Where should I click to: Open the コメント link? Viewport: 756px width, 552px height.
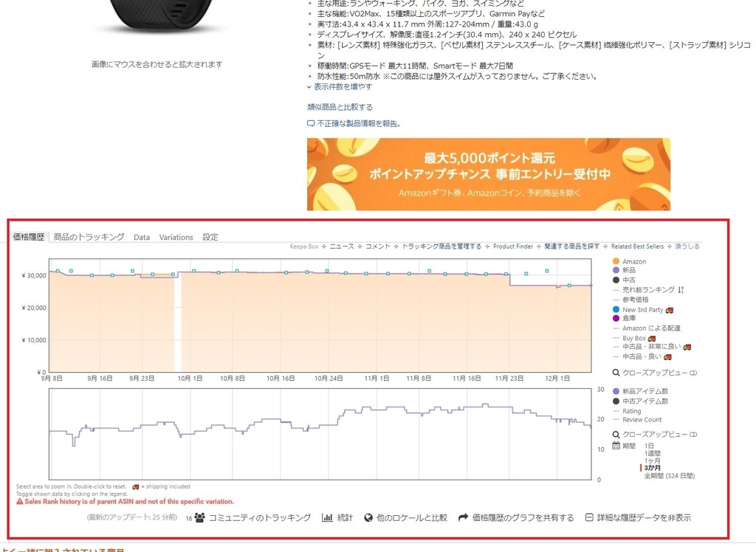point(377,246)
